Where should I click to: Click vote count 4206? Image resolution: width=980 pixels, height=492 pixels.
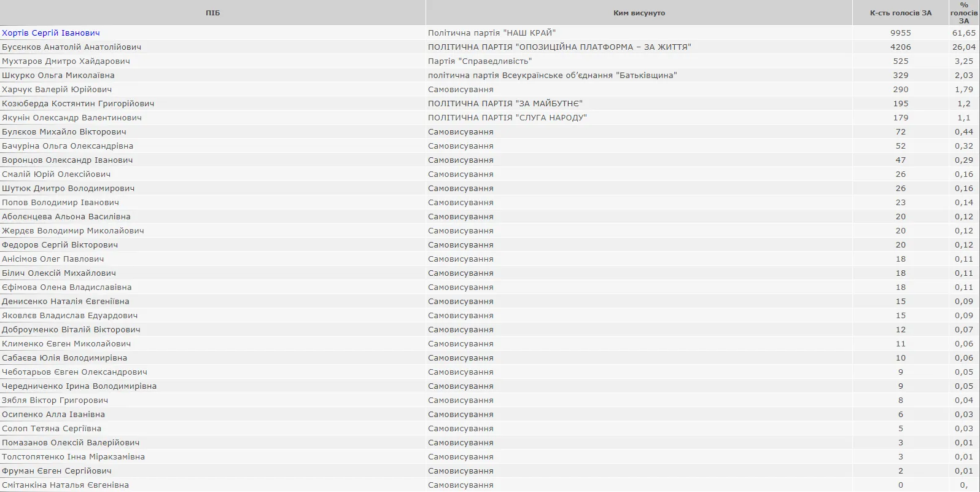point(901,47)
